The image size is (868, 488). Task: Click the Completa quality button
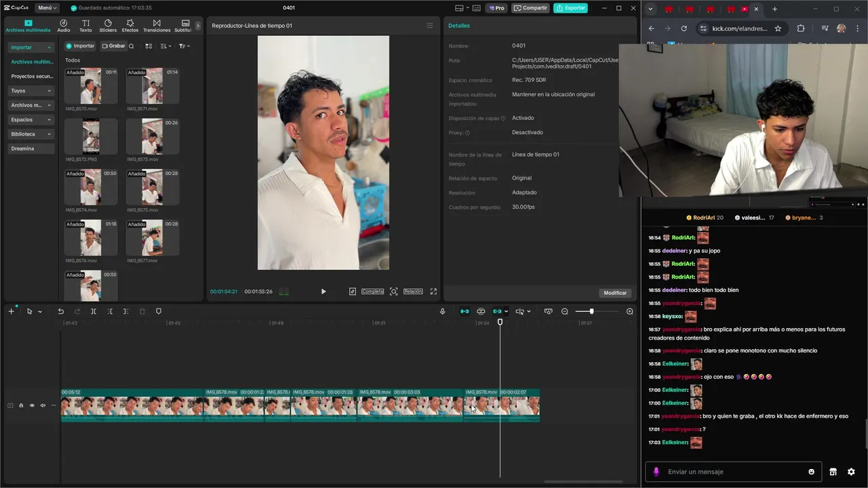coord(372,291)
